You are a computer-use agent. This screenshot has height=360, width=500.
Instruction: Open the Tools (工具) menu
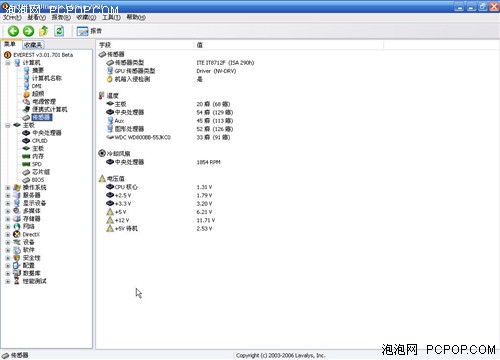111,17
